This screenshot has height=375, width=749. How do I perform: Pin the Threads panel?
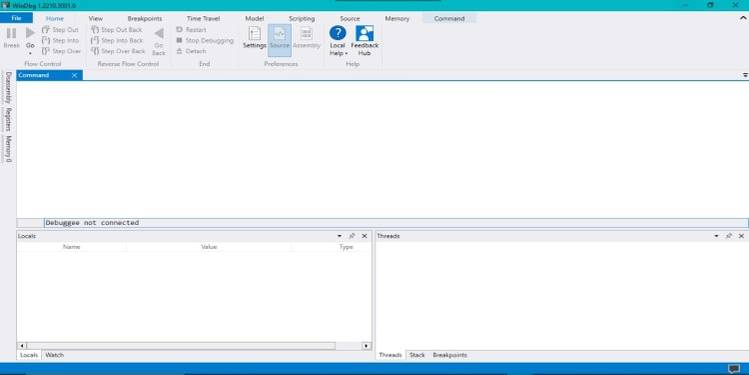coord(729,236)
